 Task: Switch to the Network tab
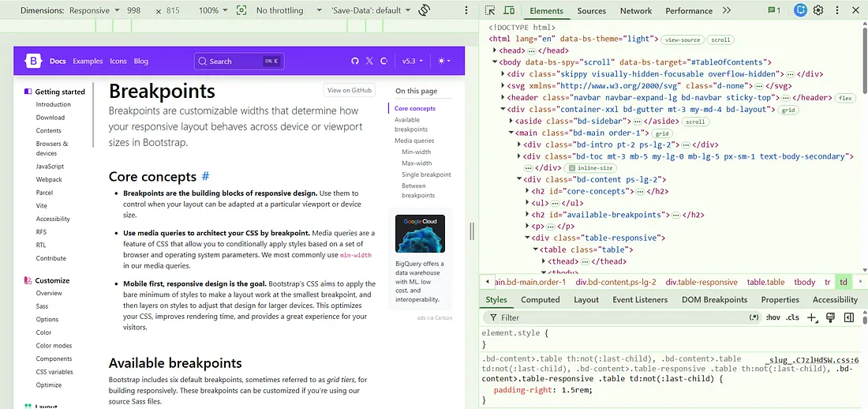635,10
